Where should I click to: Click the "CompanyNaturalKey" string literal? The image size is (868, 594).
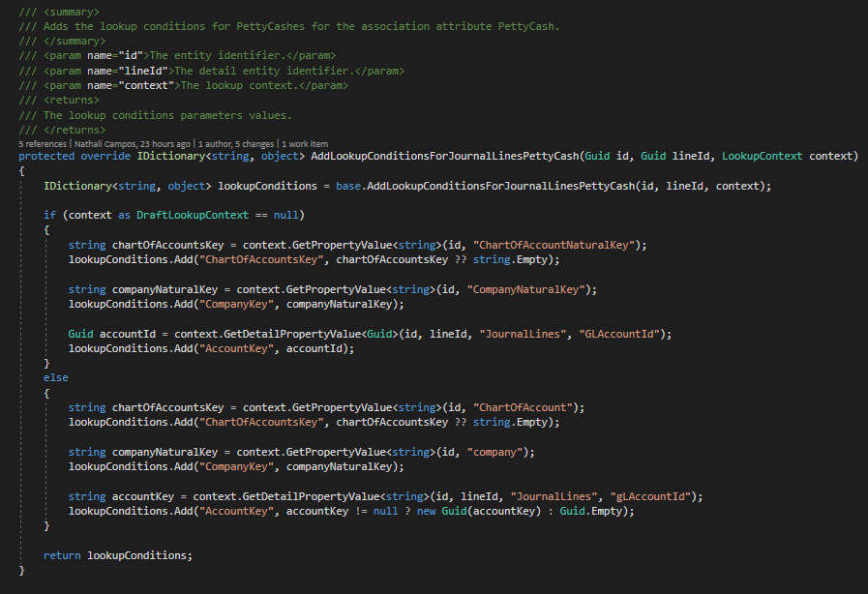coord(525,289)
